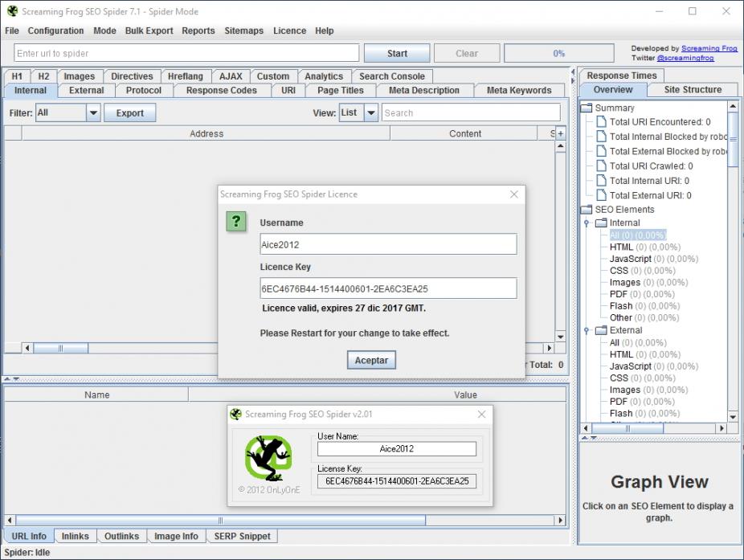The width and height of the screenshot is (744, 560).
Task: Open the @screamingfrog Twitter link
Action: pos(685,59)
